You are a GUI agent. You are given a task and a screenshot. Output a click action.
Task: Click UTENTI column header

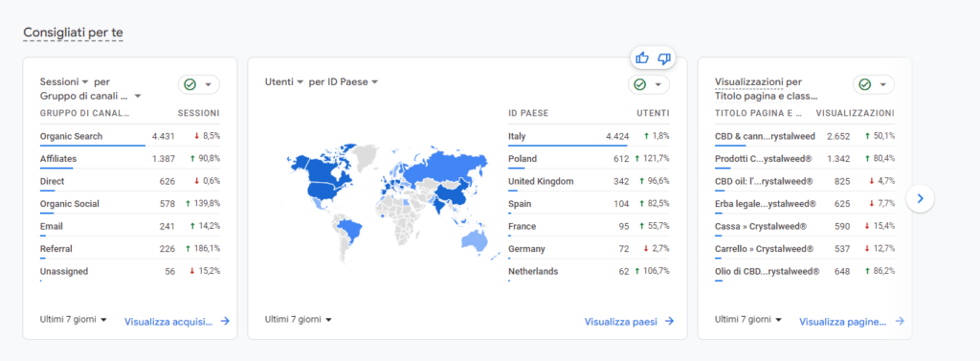[653, 113]
